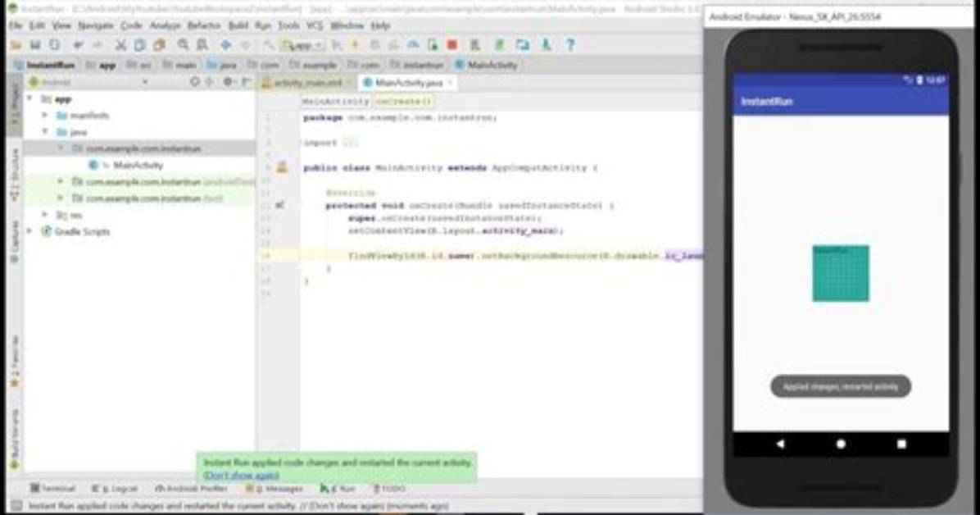The height and width of the screenshot is (515, 980).
Task: Click the Replace toolbar icon
Action: 202,45
